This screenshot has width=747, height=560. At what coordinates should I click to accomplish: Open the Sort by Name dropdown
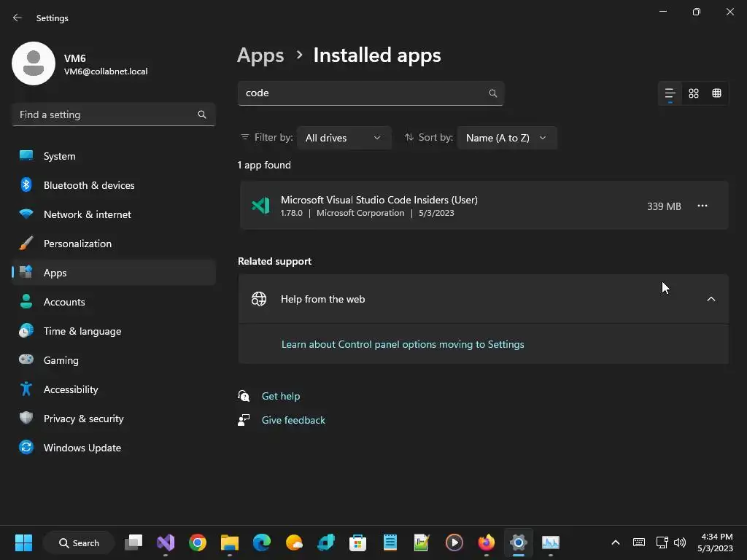506,138
